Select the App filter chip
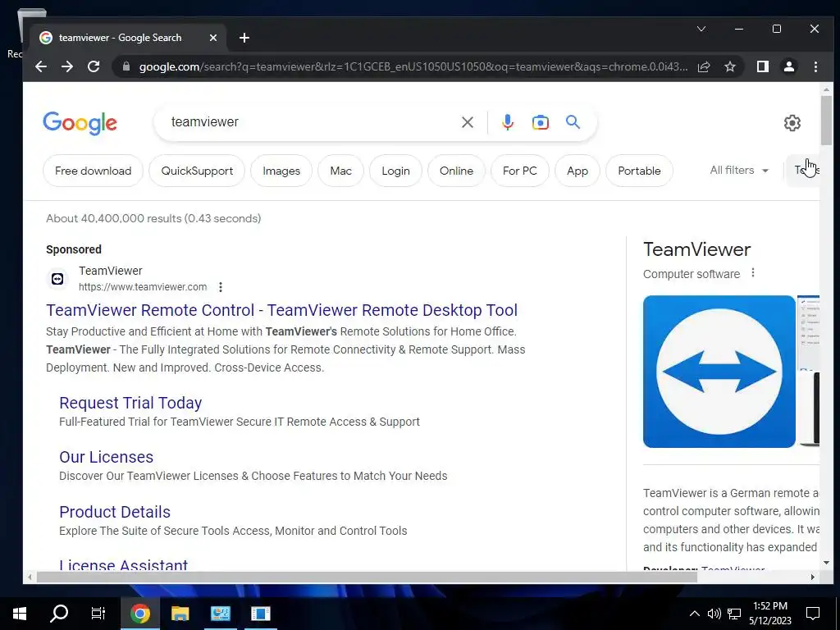The height and width of the screenshot is (630, 840). point(577,171)
